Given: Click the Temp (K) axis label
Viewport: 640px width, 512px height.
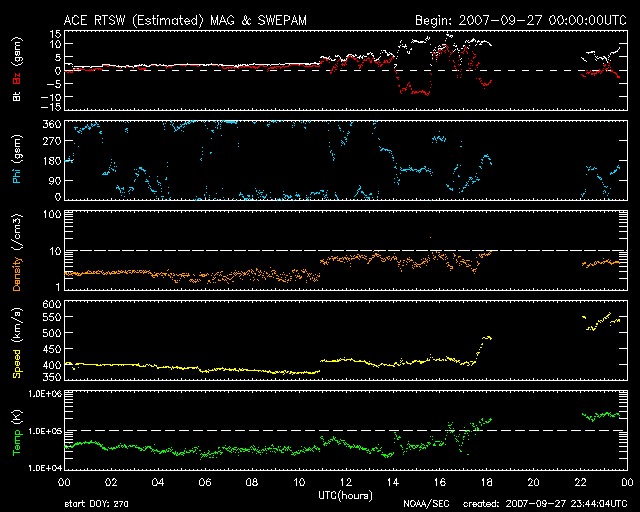Looking at the screenshot, I should pos(17,433).
